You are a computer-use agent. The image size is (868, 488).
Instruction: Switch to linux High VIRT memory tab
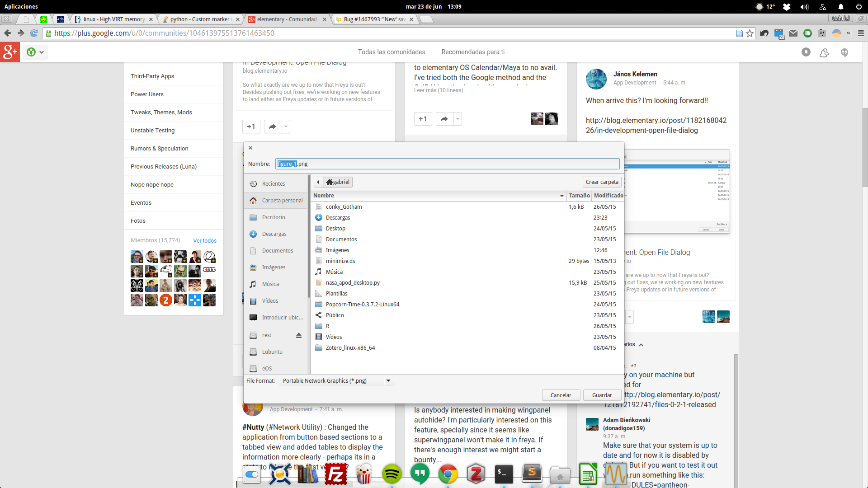115,19
